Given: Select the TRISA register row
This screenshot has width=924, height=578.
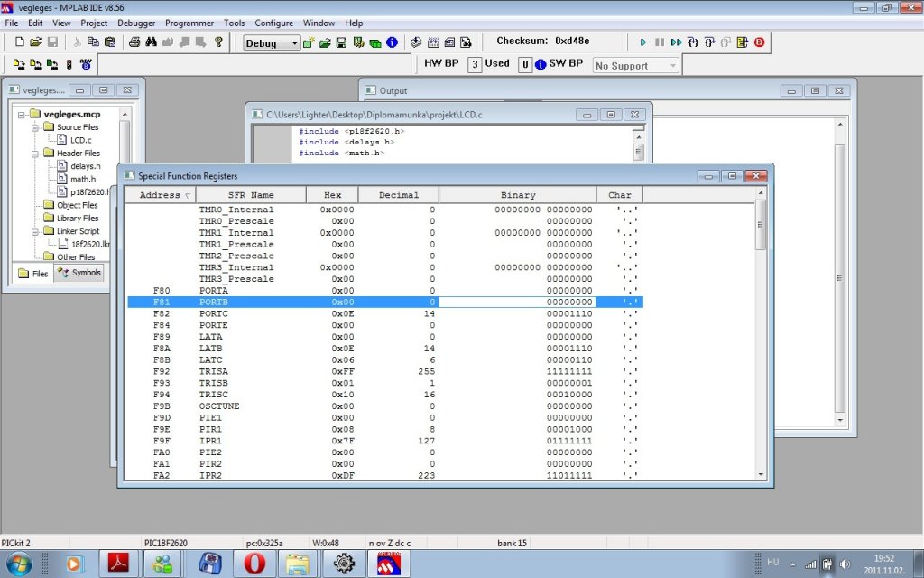Looking at the screenshot, I should point(384,371).
